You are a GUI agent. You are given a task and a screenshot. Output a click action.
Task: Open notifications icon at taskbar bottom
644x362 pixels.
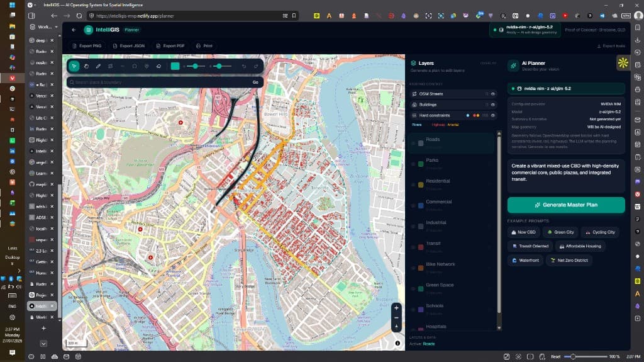coord(13,353)
